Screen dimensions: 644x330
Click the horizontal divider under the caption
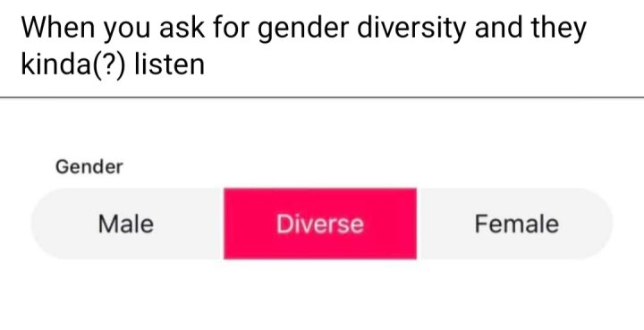pyautogui.click(x=322, y=97)
